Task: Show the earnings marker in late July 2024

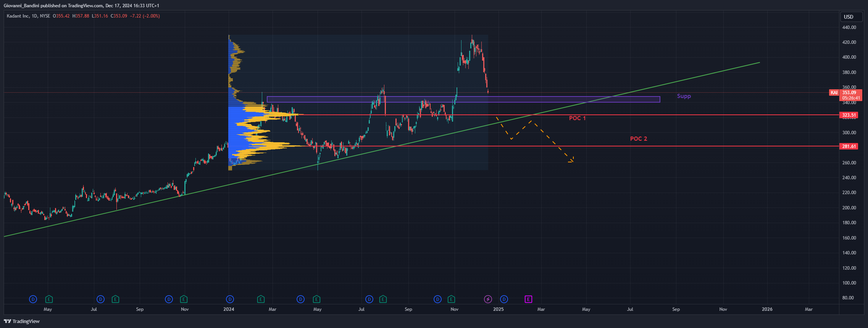Action: [383, 299]
